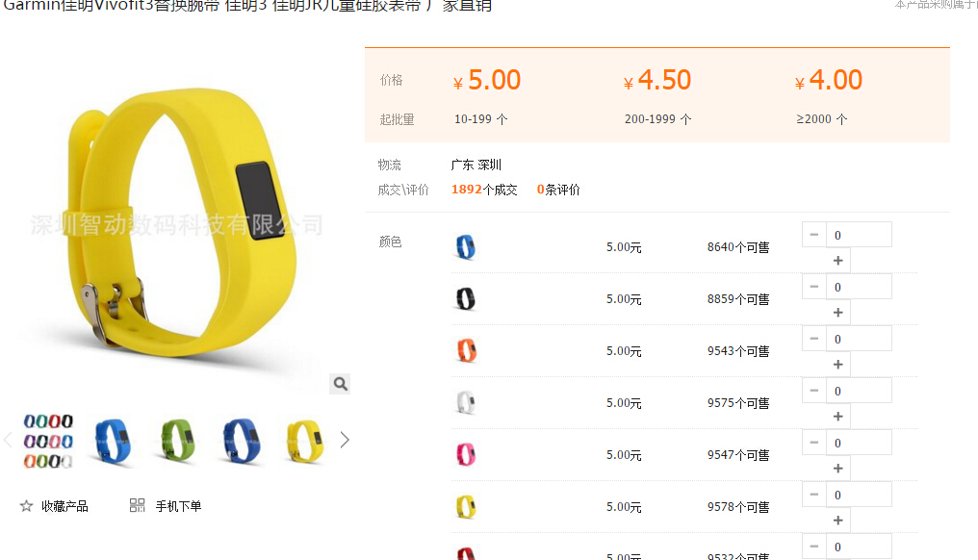Viewport: 978px width, 560px height.
Task: Click the magnifier zoom icon on product image
Action: (340, 384)
